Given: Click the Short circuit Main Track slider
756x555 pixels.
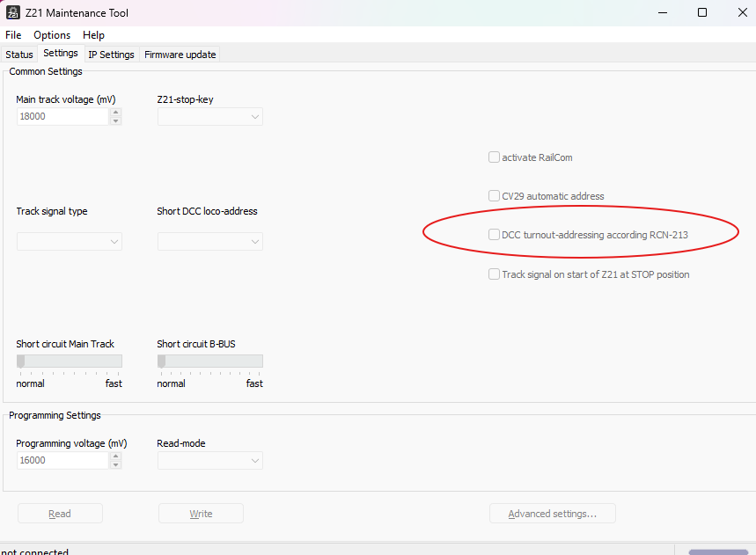Looking at the screenshot, I should tap(70, 361).
